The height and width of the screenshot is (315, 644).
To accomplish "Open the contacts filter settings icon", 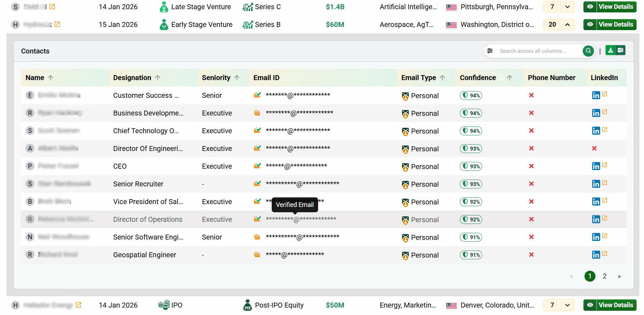I will click(490, 51).
